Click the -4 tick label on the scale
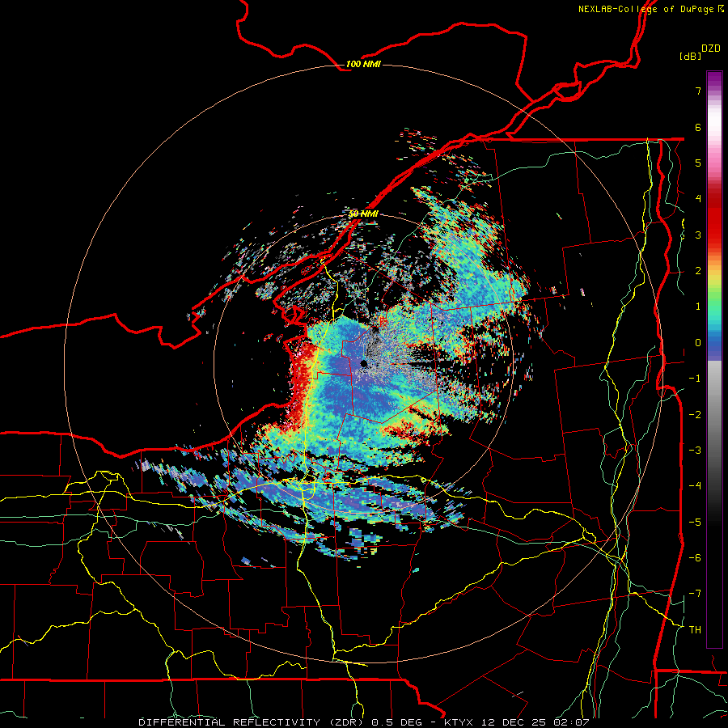 (695, 486)
